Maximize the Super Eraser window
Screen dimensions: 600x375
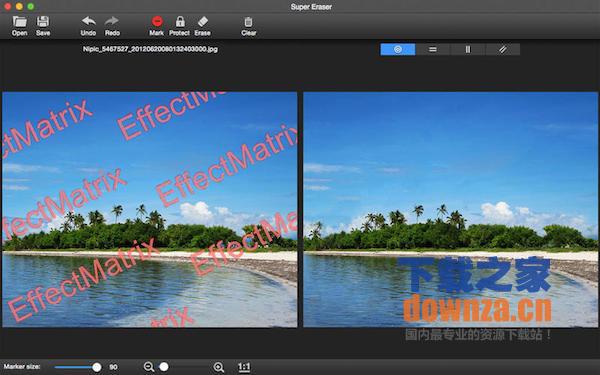click(x=31, y=7)
